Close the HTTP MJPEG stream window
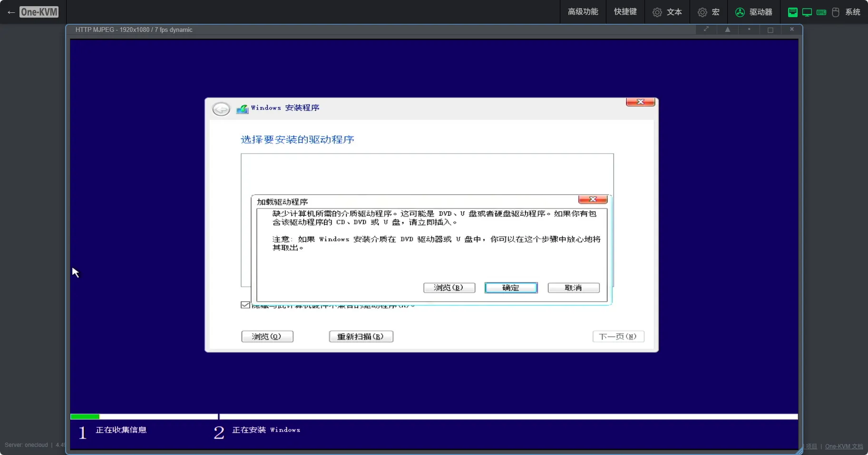The height and width of the screenshot is (455, 868). [x=792, y=29]
